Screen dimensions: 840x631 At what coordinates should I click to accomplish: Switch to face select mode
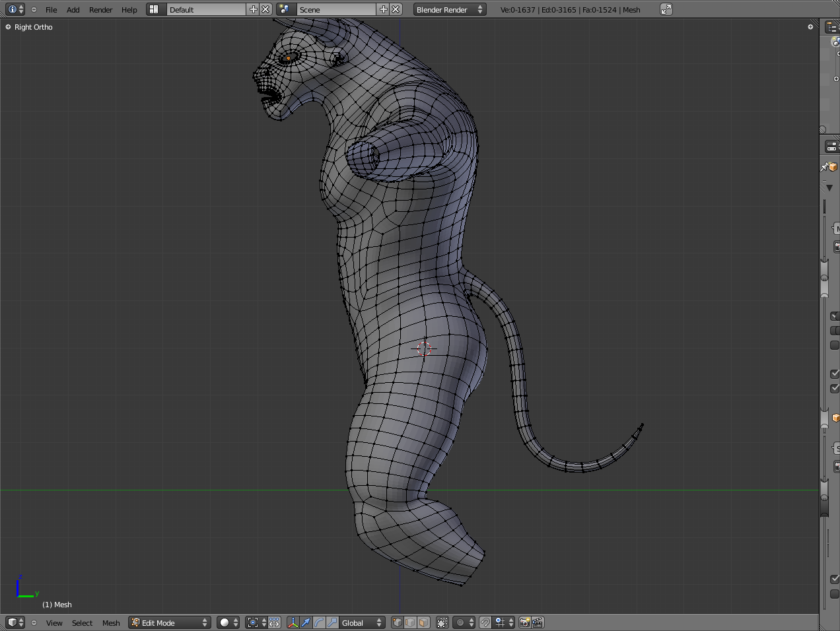(x=423, y=622)
